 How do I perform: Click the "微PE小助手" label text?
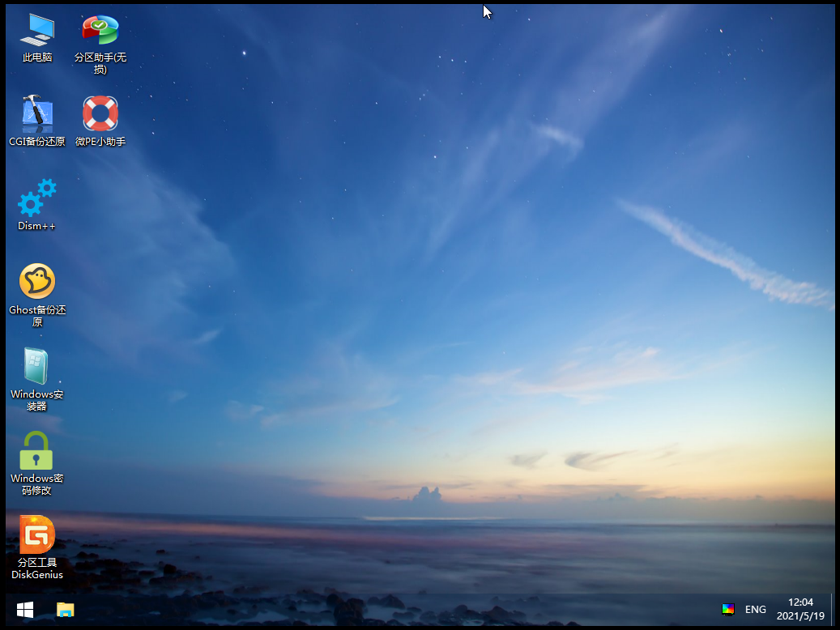[x=100, y=142]
